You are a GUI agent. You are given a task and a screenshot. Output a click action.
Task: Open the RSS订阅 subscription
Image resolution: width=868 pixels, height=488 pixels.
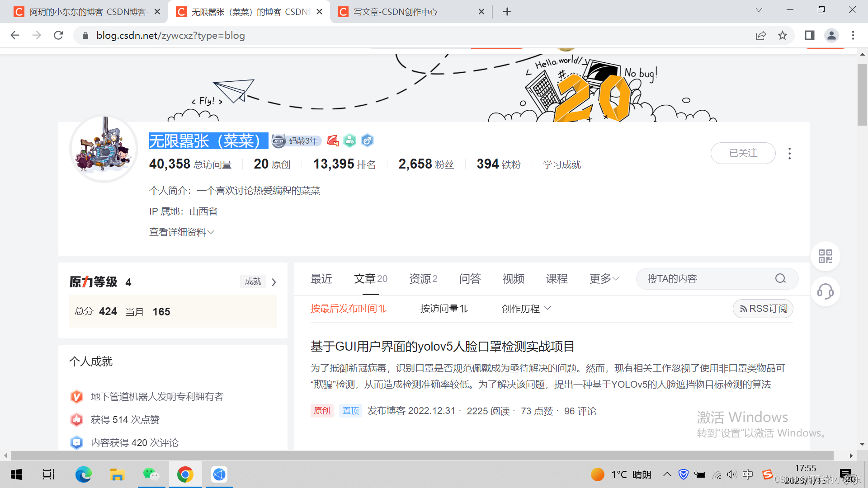[763, 309]
